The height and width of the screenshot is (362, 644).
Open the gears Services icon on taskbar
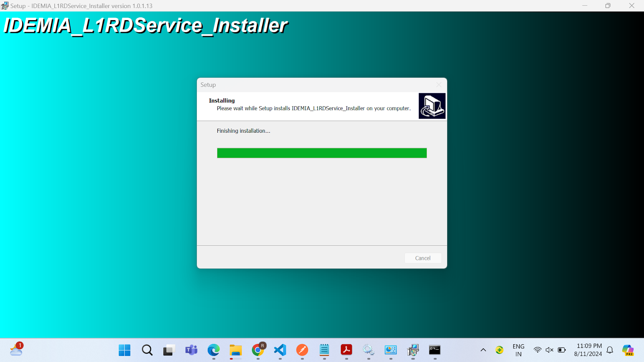pyautogui.click(x=368, y=350)
